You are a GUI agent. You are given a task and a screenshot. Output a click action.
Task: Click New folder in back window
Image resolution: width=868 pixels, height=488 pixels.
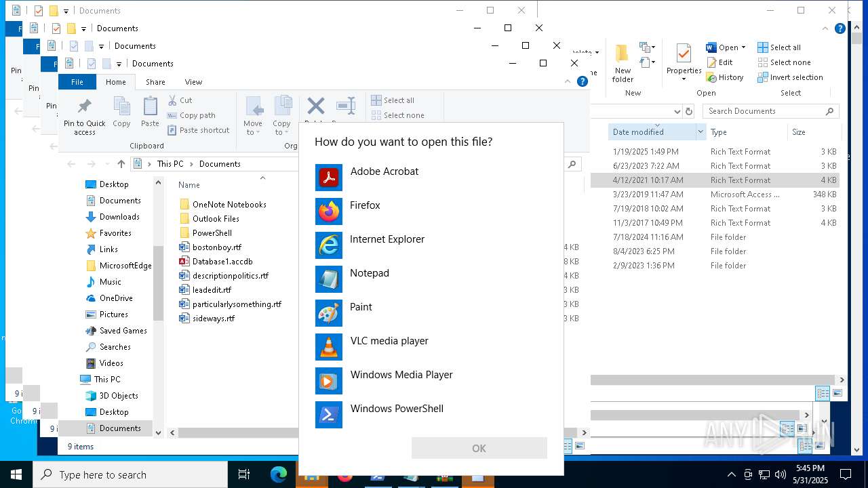click(x=623, y=64)
